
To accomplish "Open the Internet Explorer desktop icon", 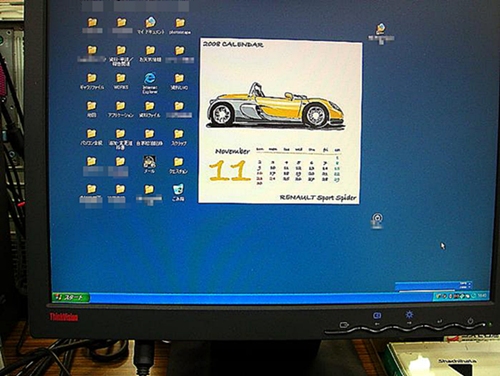I will (x=150, y=83).
